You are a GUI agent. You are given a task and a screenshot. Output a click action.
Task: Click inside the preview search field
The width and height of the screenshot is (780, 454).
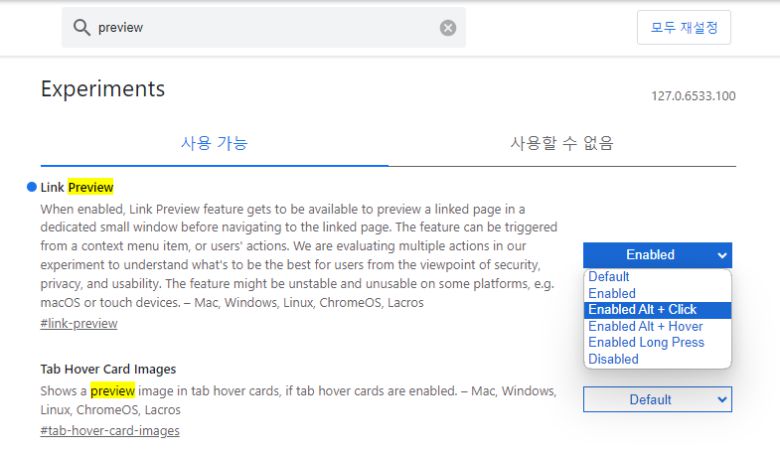click(260, 28)
